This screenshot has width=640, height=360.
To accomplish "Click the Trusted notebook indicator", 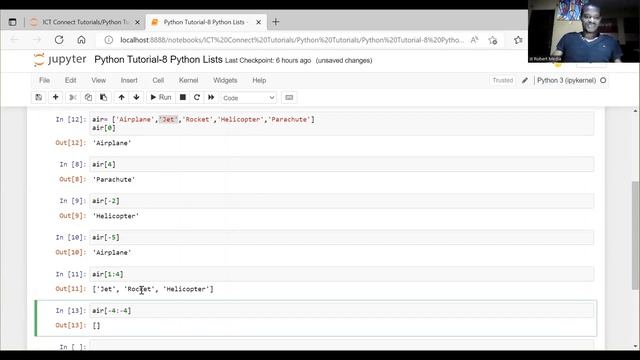I will (x=502, y=80).
